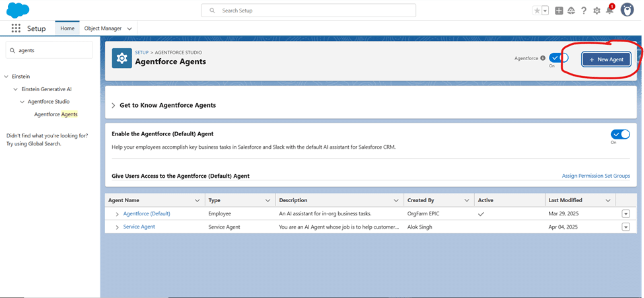Viewport: 644px width, 298px height.
Task: Open the notifications bell
Action: coord(610,11)
